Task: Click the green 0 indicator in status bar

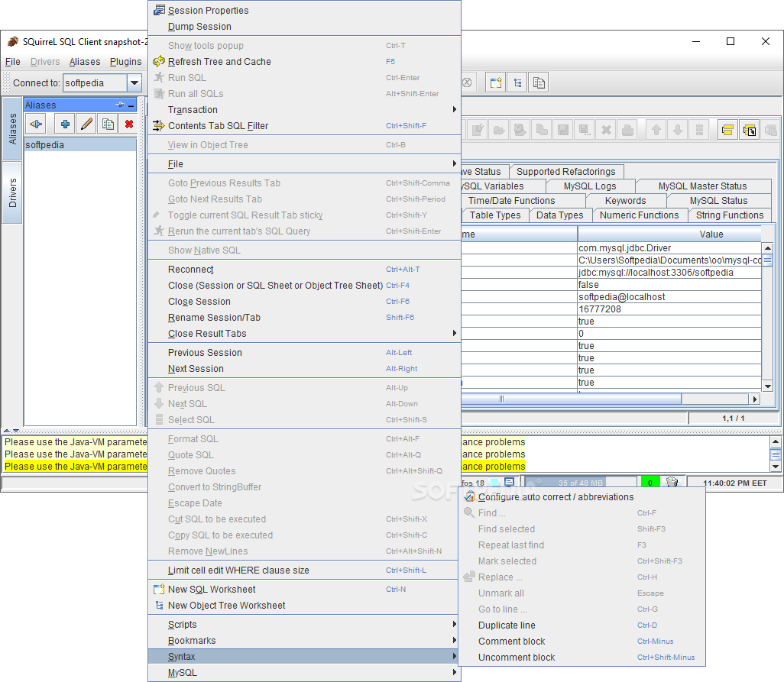Action: point(650,482)
